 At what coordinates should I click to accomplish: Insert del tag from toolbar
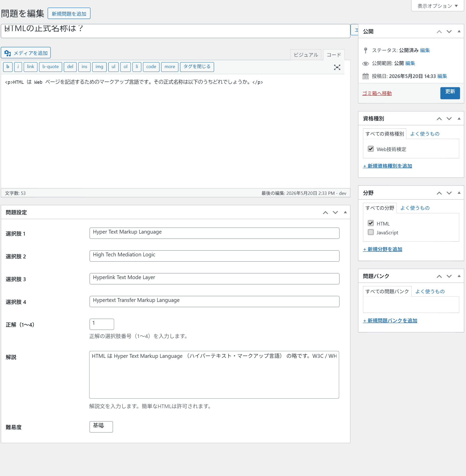[x=70, y=67]
